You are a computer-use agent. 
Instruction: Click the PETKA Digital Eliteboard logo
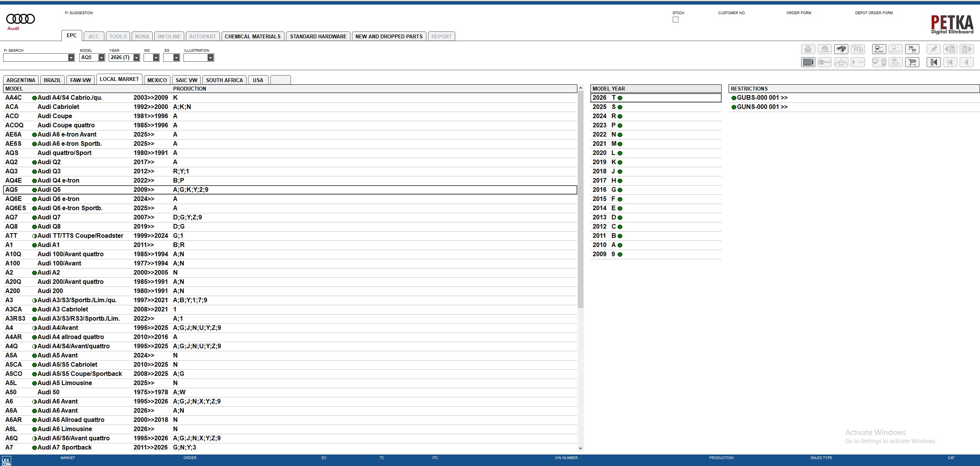coord(952,24)
